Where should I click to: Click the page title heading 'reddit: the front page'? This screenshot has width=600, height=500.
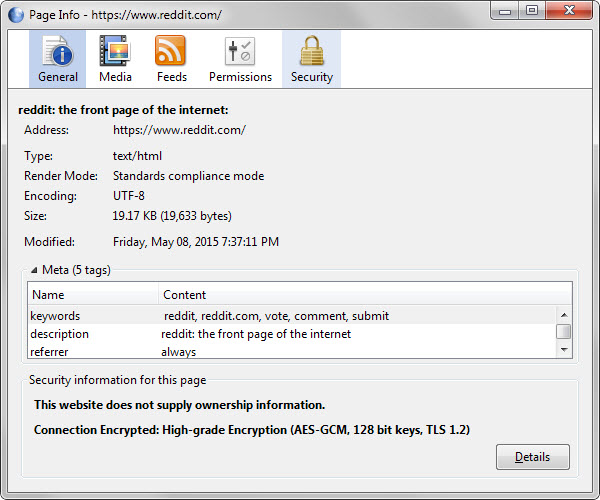[123, 110]
